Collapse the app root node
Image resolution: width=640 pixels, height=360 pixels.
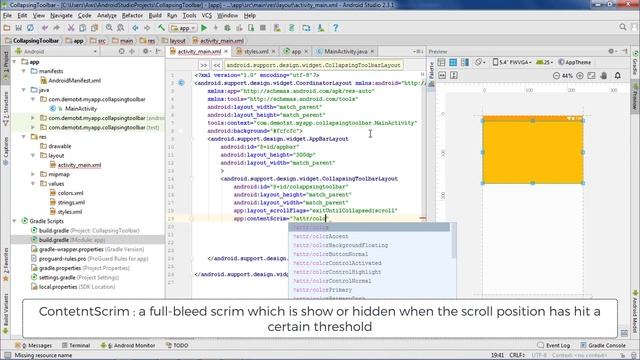pos(15,62)
